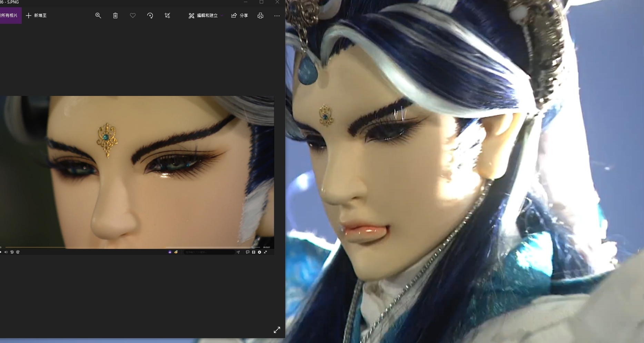Print the photo with the printer icon

[260, 16]
